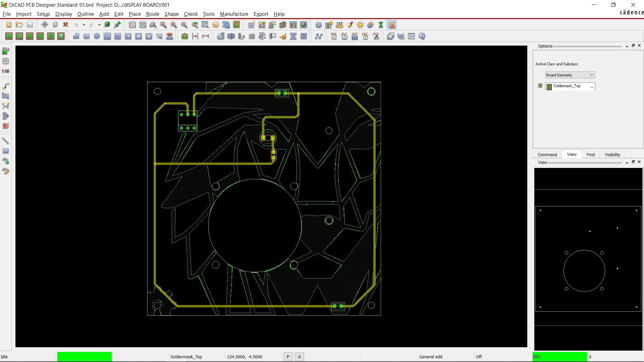Pin the View panel with dash button
This screenshot has width=644, height=362.
(627, 162)
